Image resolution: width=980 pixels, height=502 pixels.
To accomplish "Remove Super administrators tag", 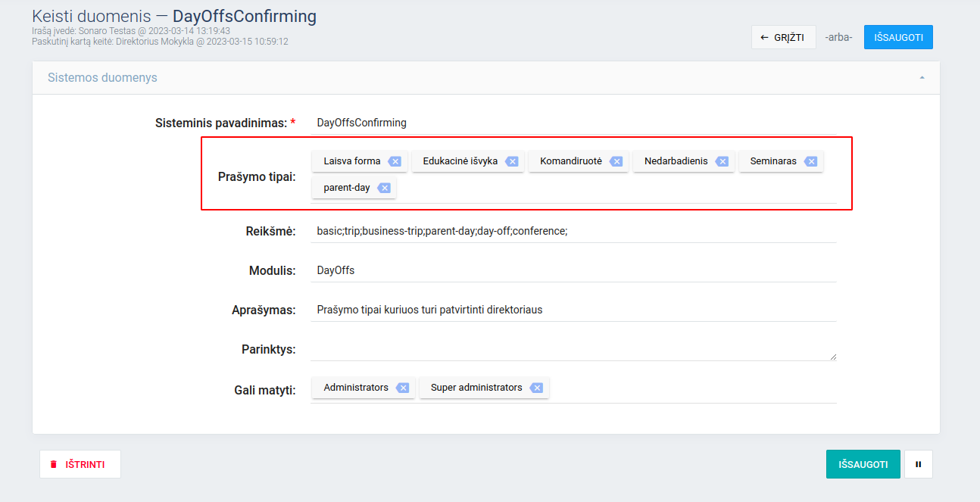I will [x=536, y=388].
